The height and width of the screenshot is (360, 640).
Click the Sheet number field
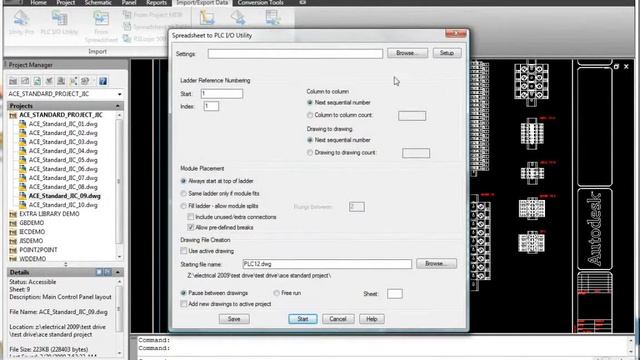394,293
